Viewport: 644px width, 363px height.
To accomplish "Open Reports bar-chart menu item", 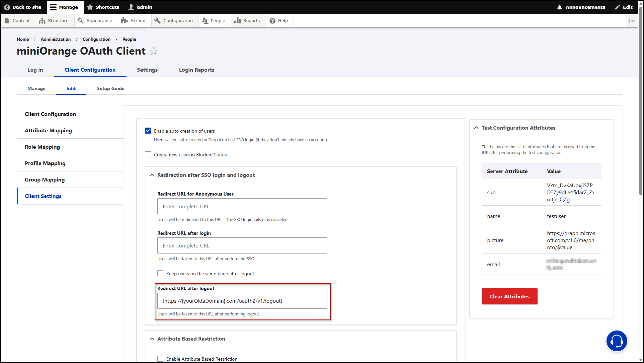I will [247, 20].
